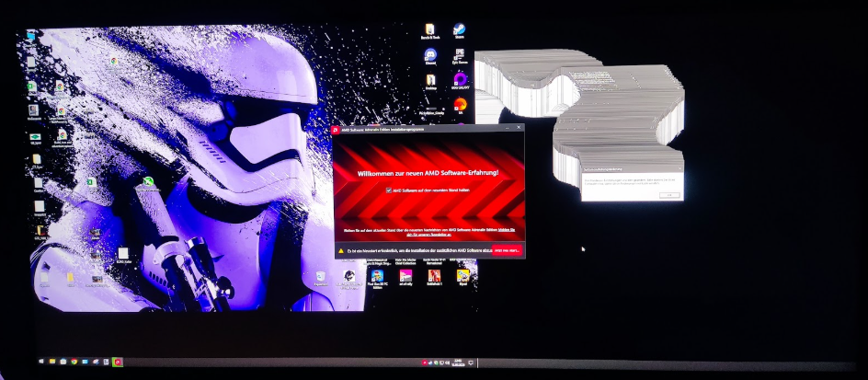This screenshot has width=868, height=380.
Task: Close the frontmost white error dialog
Action: (680, 168)
